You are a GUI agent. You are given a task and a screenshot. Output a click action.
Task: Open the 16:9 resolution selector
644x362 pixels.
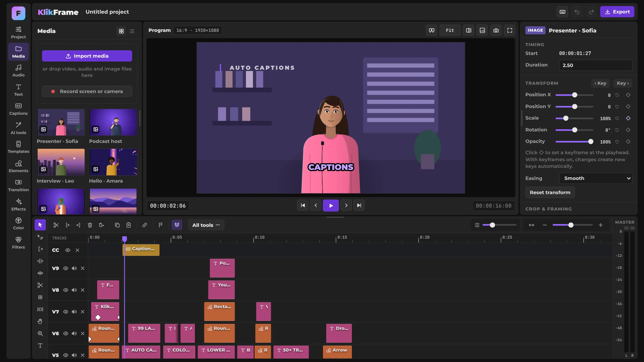point(197,30)
